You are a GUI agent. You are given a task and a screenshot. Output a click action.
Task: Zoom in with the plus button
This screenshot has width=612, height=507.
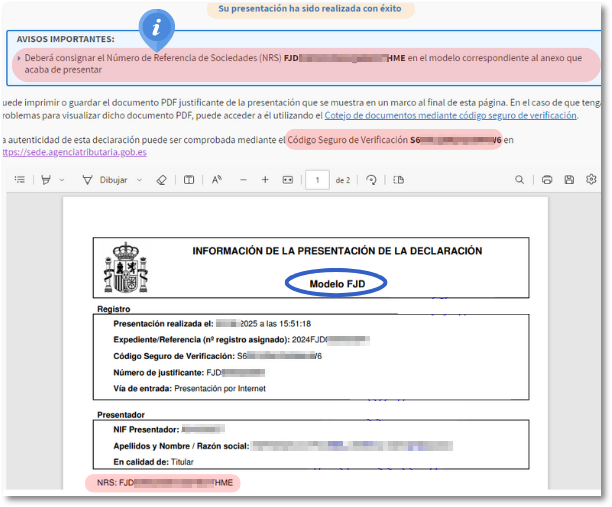tap(265, 180)
